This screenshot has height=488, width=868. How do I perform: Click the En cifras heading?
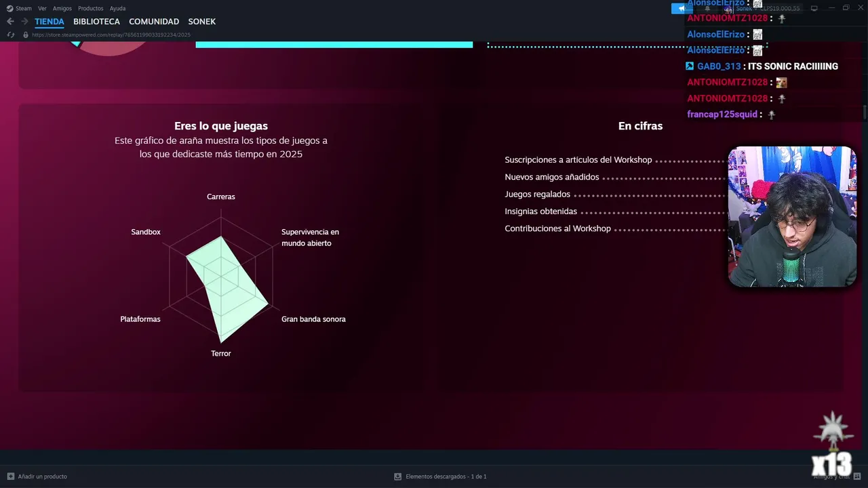640,126
